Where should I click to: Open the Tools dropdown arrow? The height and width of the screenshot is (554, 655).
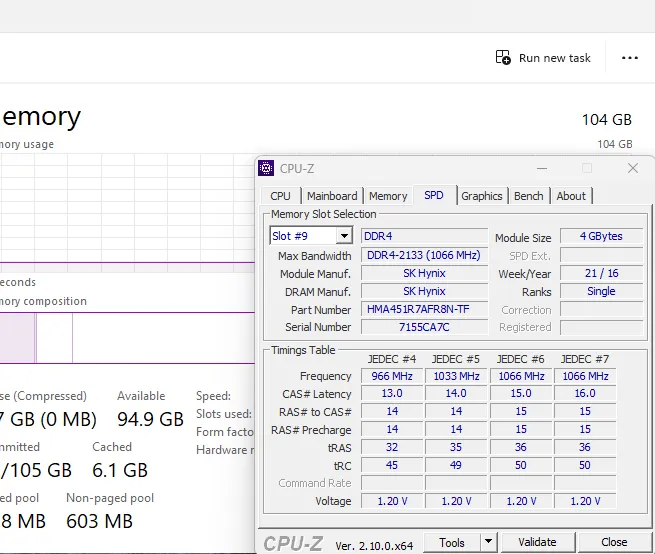tap(488, 542)
